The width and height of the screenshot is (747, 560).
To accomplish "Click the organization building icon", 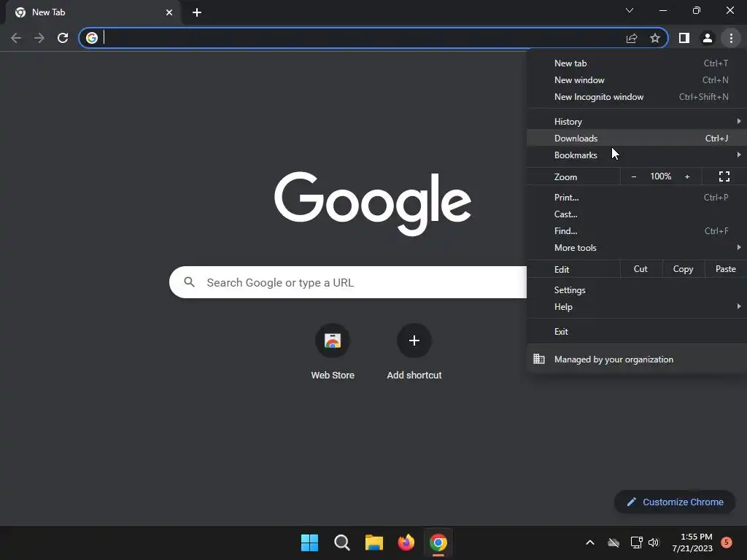I will 539,359.
